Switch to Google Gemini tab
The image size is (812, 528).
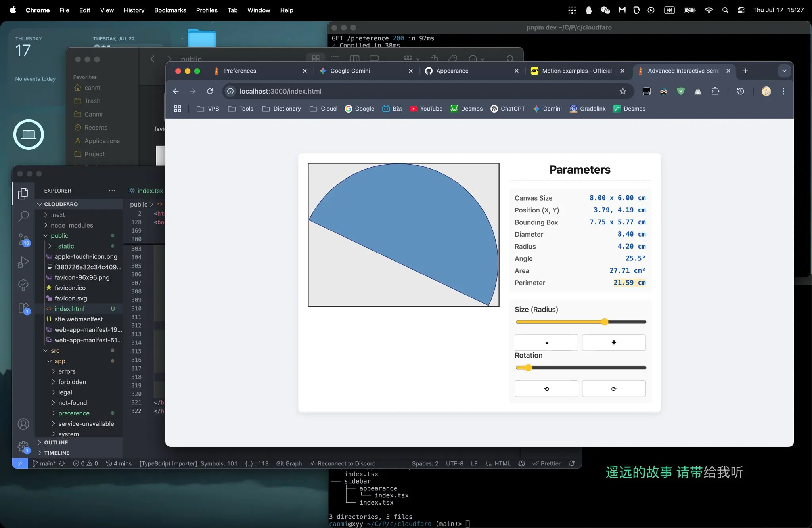(365, 71)
